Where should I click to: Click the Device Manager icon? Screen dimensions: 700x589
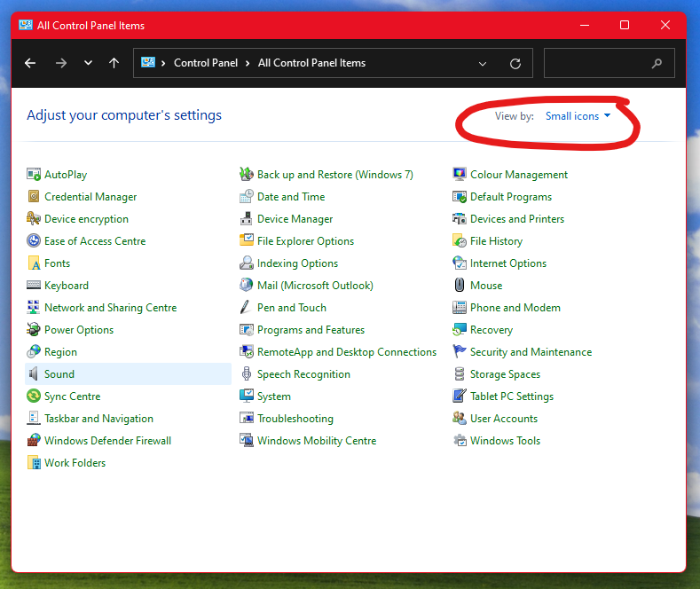247,218
